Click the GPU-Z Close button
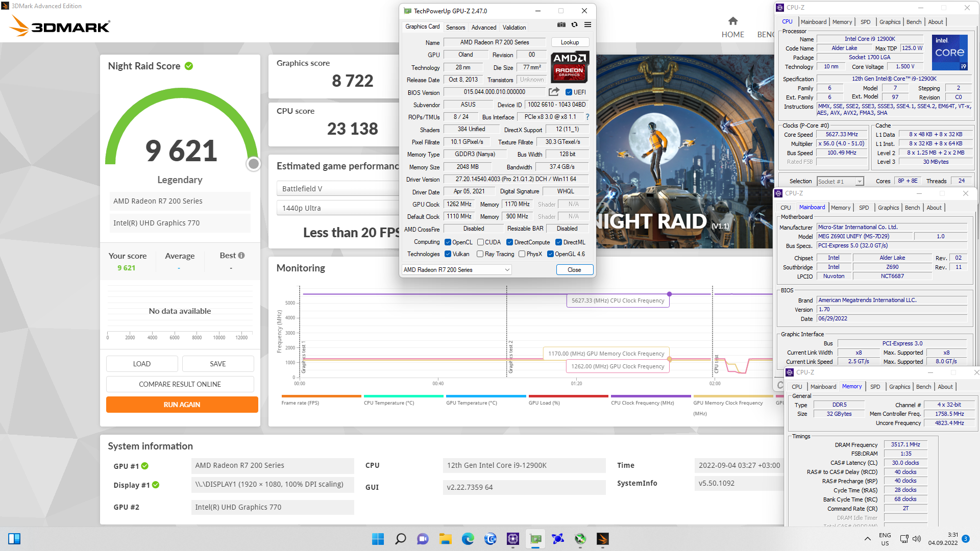Screen dimensions: 980x551 574,270
